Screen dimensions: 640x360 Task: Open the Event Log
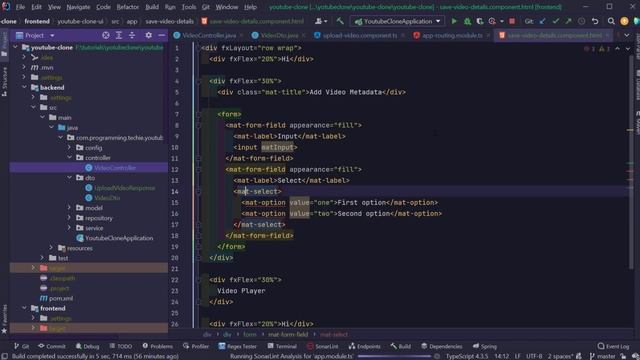coord(613,346)
